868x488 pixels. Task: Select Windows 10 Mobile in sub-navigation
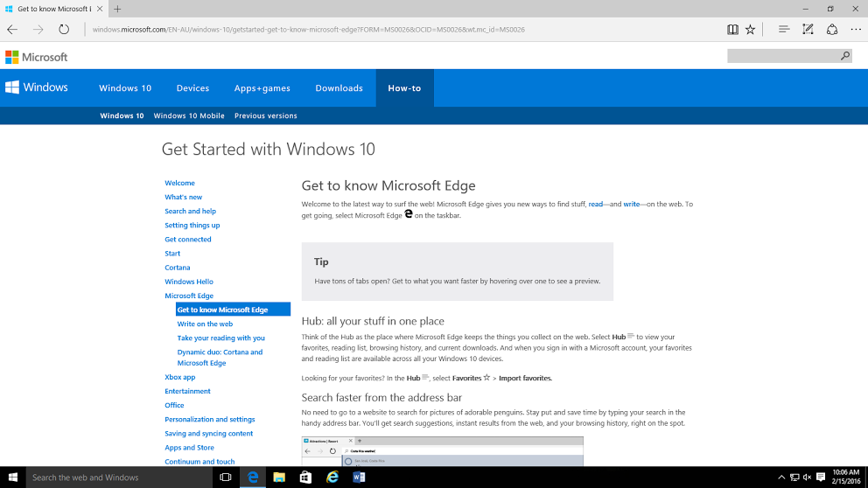(189, 115)
